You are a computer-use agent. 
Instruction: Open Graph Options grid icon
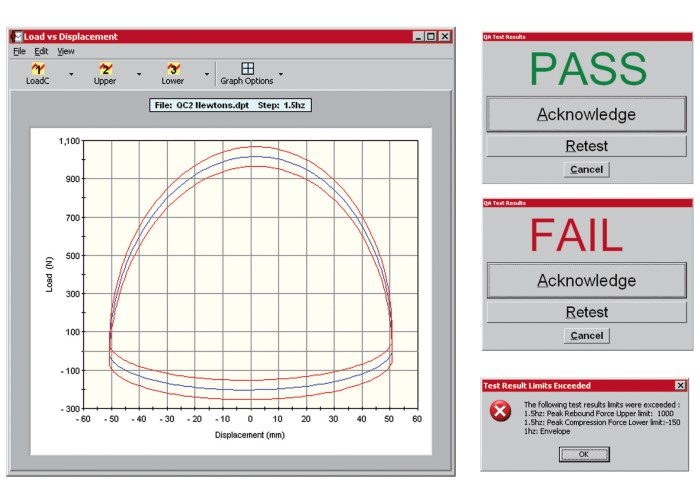point(247,69)
